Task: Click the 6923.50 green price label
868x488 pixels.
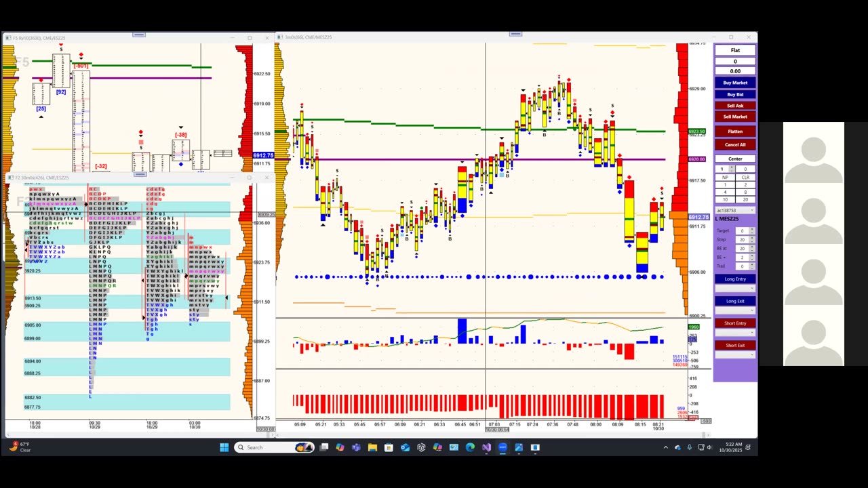Action: click(x=697, y=131)
